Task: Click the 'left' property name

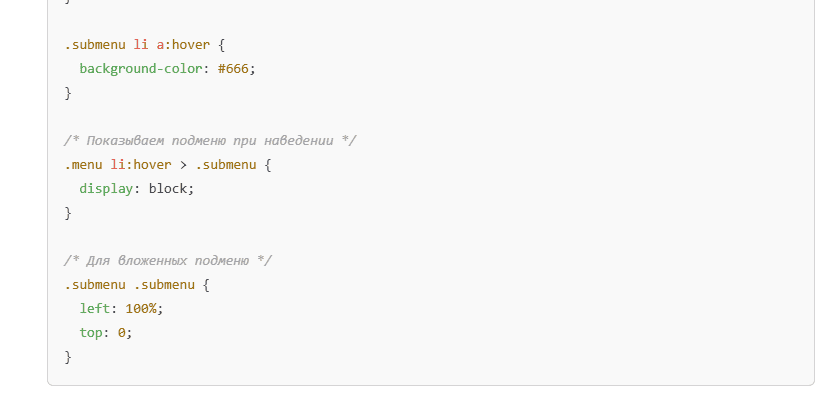Action: [x=94, y=309]
